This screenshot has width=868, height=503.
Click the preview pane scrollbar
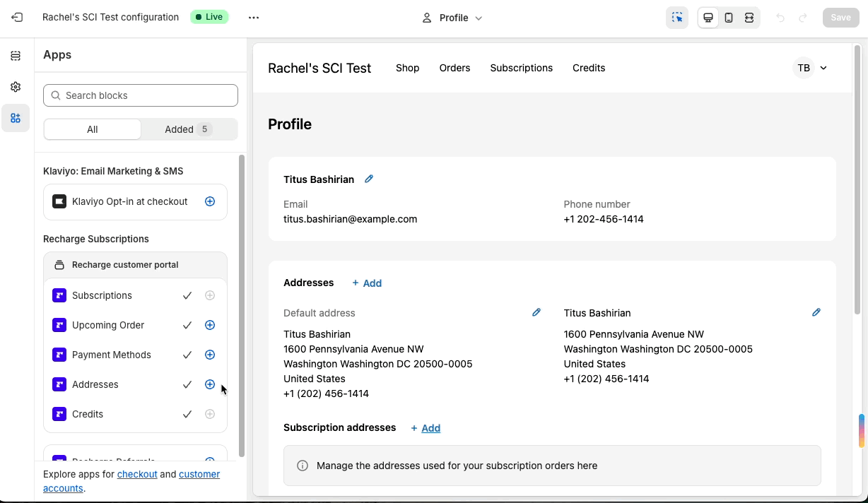point(857,180)
